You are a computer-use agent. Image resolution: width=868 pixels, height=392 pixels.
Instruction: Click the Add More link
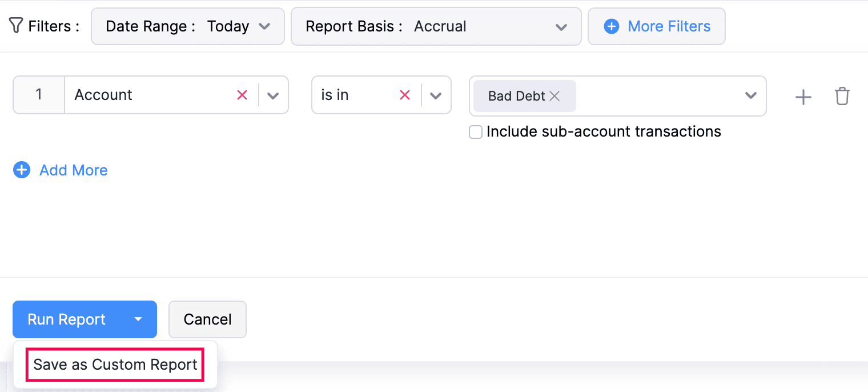73,170
